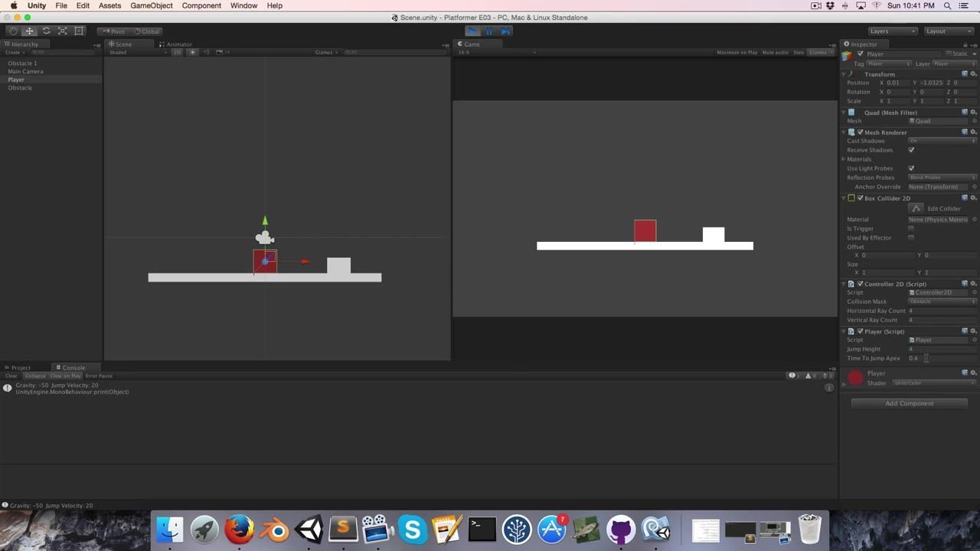Toggle Mesh Renderer enabled checkbox
This screenshot has width=980, height=551.
pos(861,132)
